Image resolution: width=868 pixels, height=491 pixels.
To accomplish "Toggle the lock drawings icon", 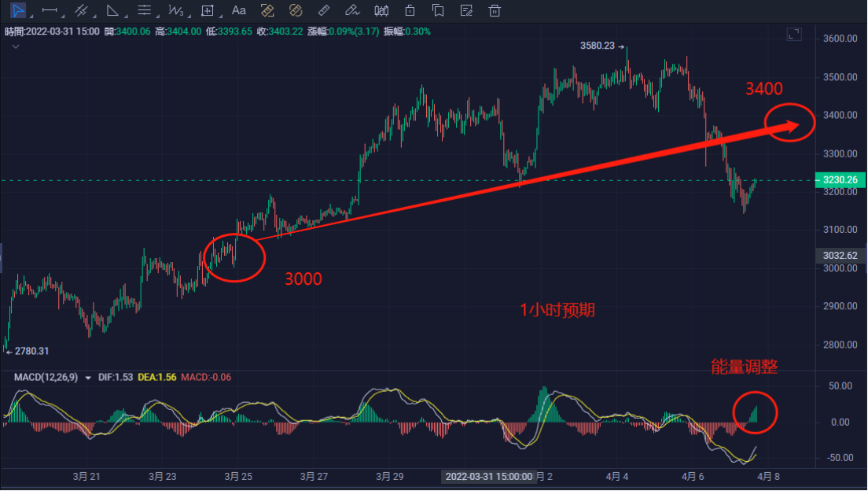I will (x=410, y=11).
